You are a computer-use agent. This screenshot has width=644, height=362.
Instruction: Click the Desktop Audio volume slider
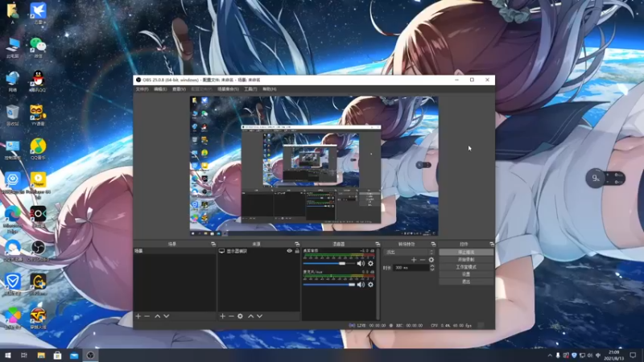pos(329,264)
